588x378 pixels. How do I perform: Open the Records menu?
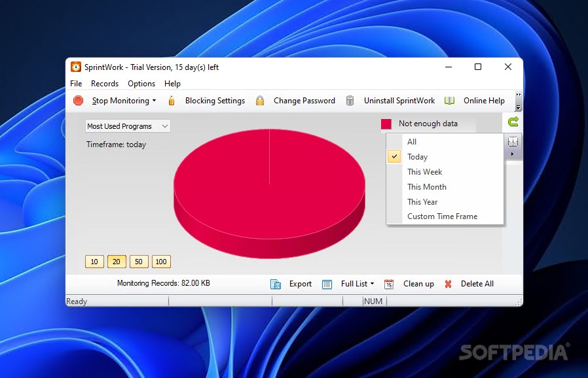[105, 84]
